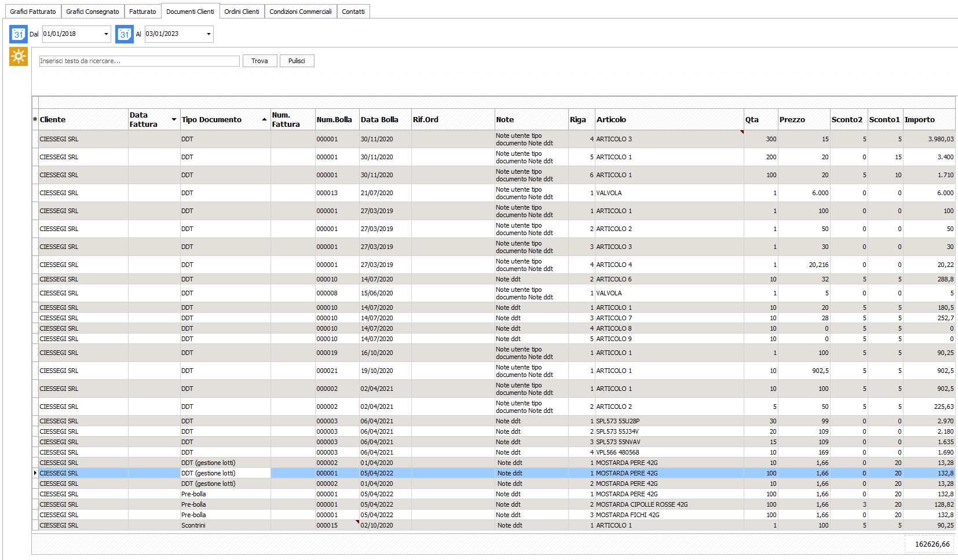This screenshot has height=560, width=958.
Task: Switch to the Grafici Fatturato tab
Action: pos(33,12)
